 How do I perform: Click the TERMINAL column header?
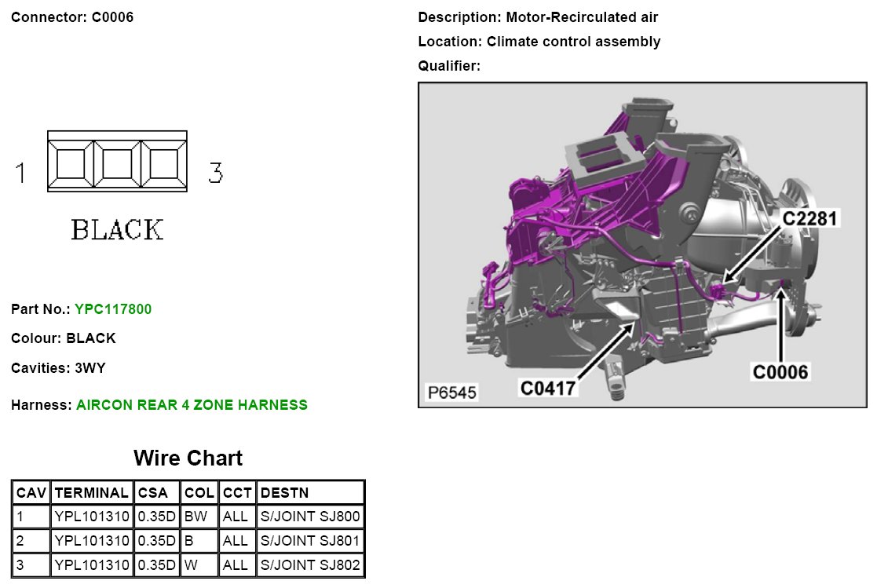click(92, 493)
